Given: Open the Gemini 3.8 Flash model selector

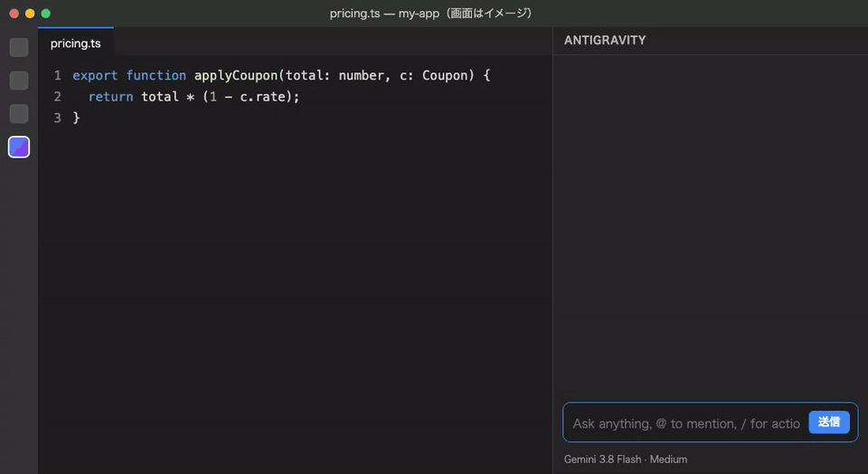Looking at the screenshot, I should pyautogui.click(x=626, y=459).
